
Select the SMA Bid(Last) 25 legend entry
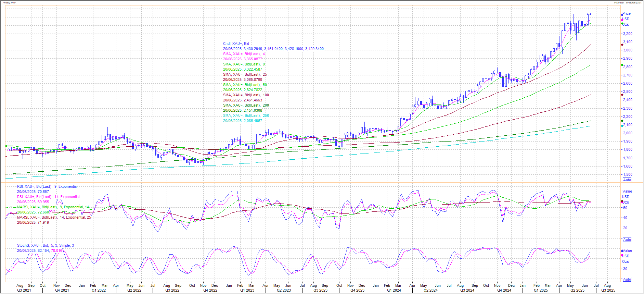click(245, 74)
